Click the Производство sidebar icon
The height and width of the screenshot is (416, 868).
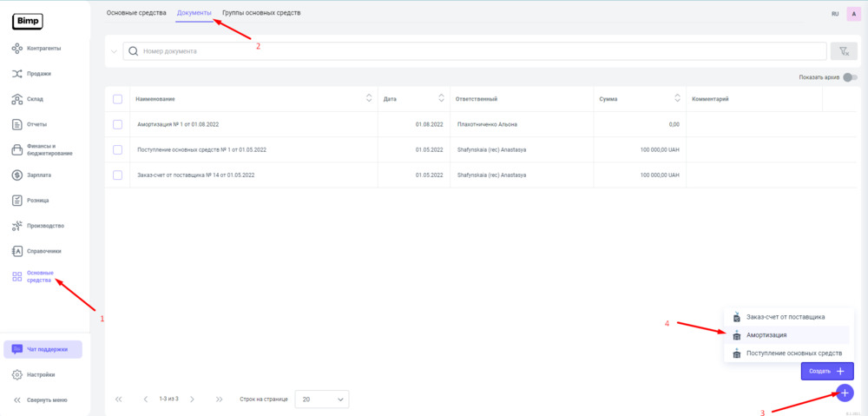click(x=16, y=226)
